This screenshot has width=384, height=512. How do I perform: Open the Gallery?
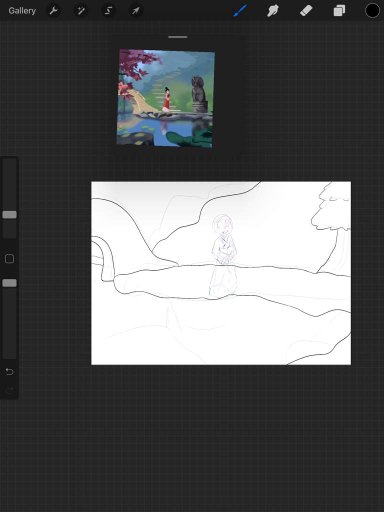pyautogui.click(x=22, y=11)
